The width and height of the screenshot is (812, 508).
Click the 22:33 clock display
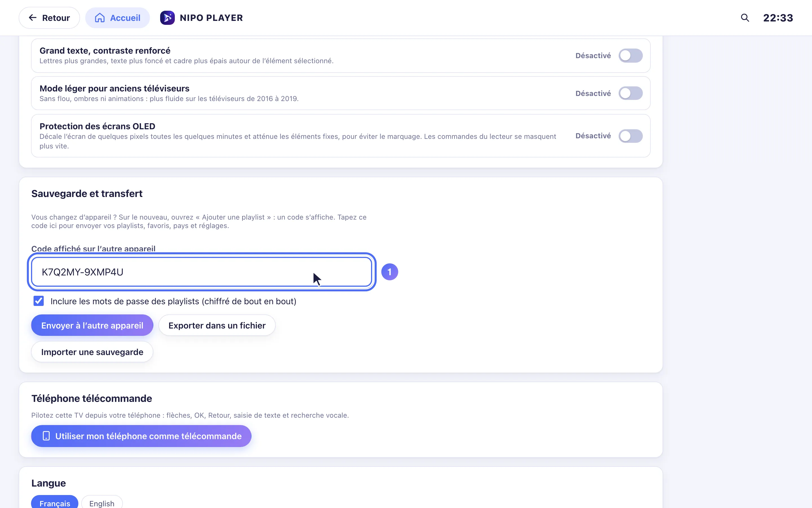778,18
